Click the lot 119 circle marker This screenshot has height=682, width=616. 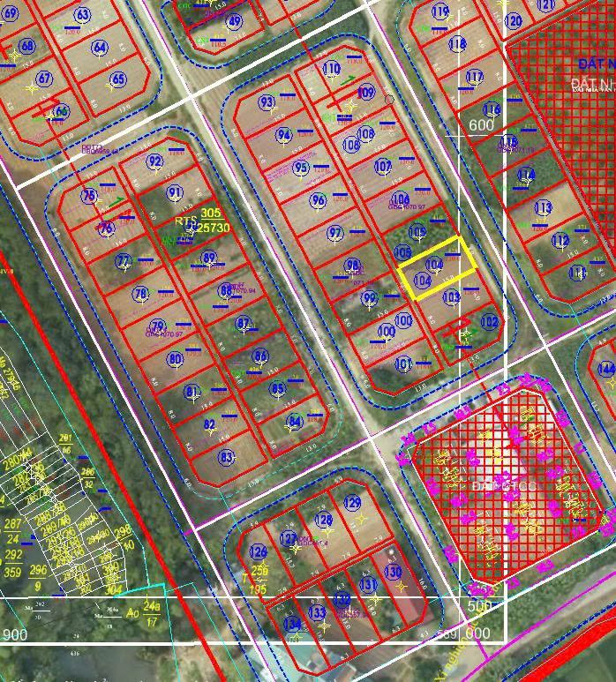coord(441,12)
